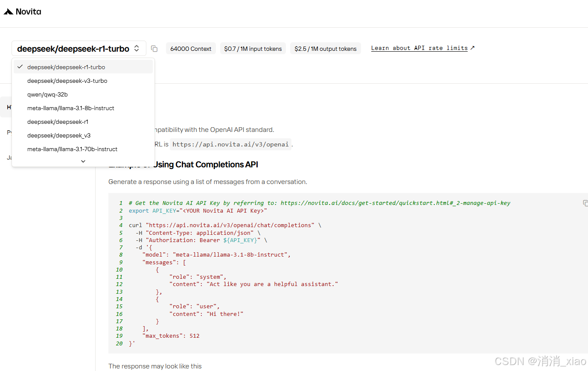Click the "Hi there!" content line
Screen dimensions: 588x371
tap(207, 314)
